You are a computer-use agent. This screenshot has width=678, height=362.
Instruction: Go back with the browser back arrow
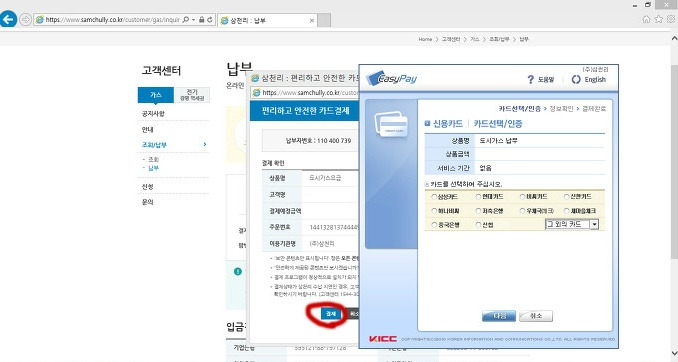(8, 19)
